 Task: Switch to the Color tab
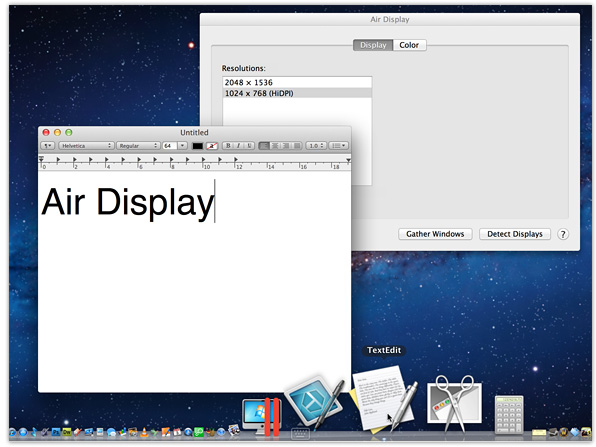(x=409, y=45)
